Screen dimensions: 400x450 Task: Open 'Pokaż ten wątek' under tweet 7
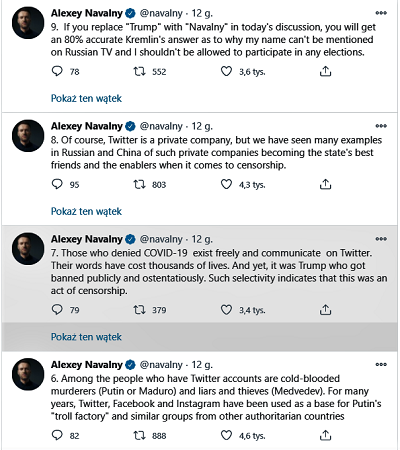pos(86,337)
